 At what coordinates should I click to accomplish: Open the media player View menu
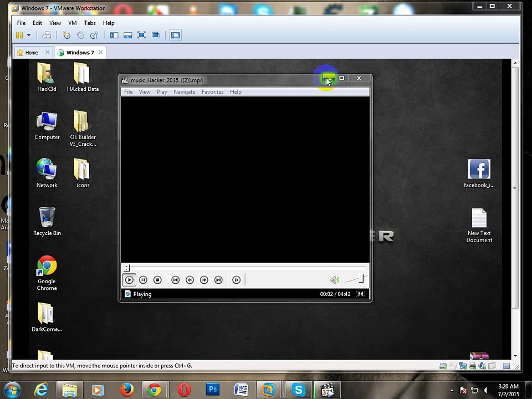(x=145, y=92)
